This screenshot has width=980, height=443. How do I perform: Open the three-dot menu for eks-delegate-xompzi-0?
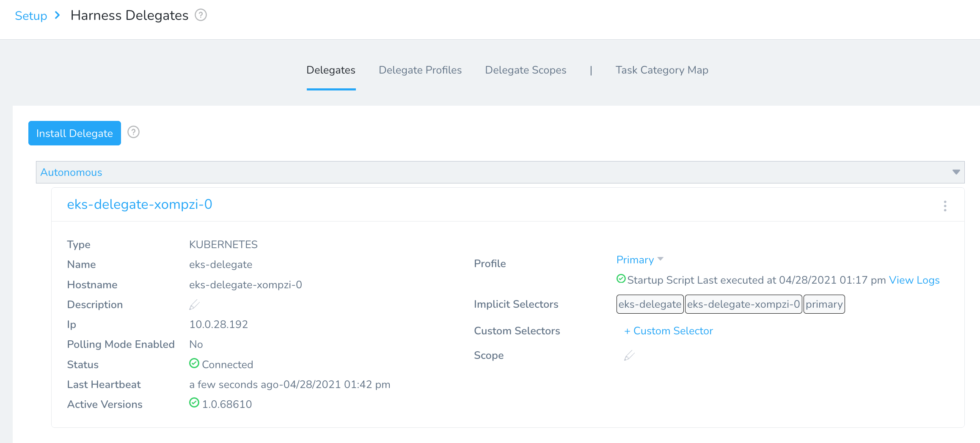point(945,206)
